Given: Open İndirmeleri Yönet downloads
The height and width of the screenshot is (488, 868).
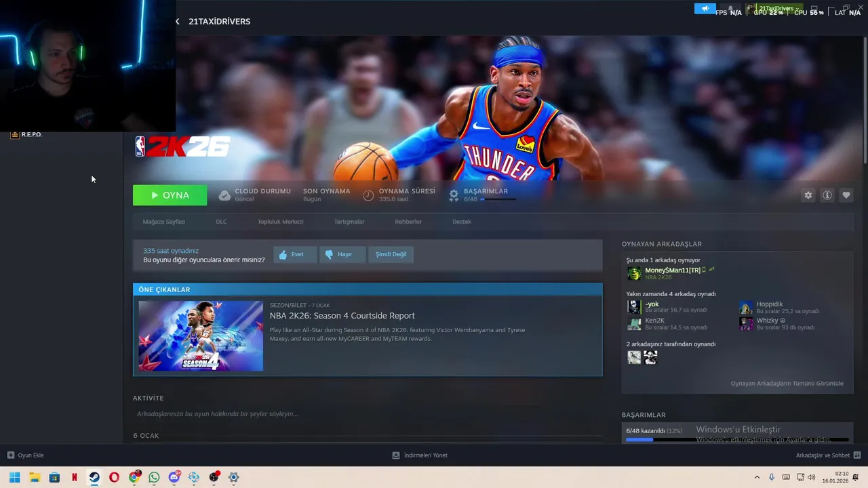Looking at the screenshot, I should point(420,455).
